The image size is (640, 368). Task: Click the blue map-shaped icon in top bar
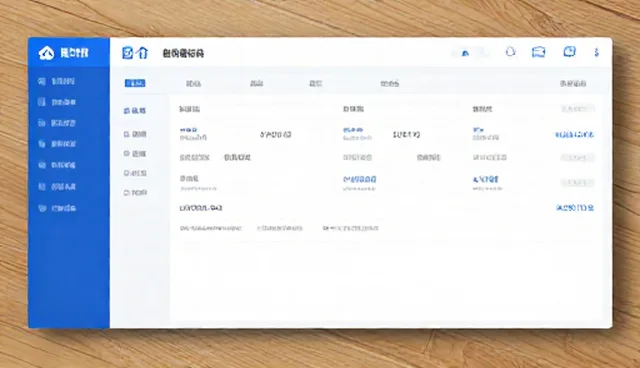(538, 52)
